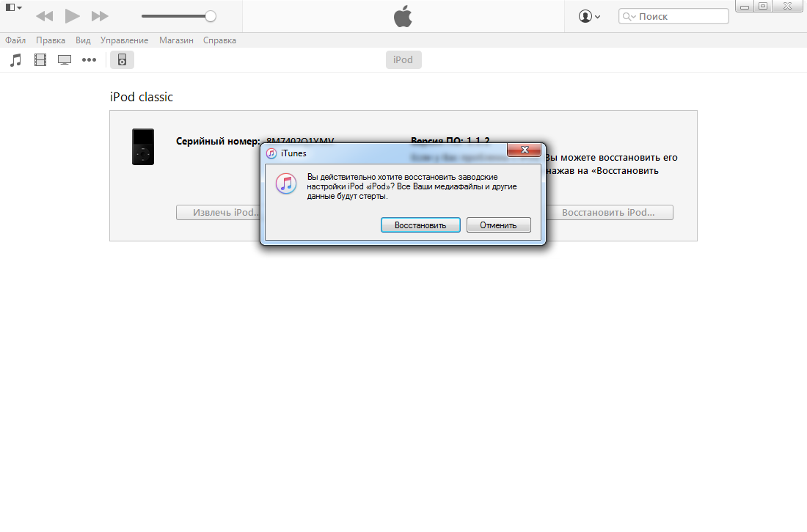
Task: Open the Правка menu
Action: tap(51, 40)
